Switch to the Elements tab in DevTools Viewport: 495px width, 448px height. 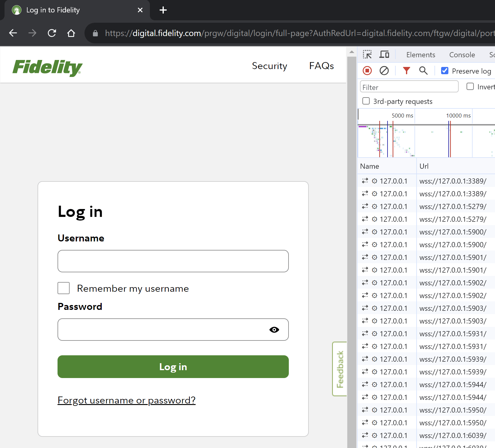tap(421, 55)
